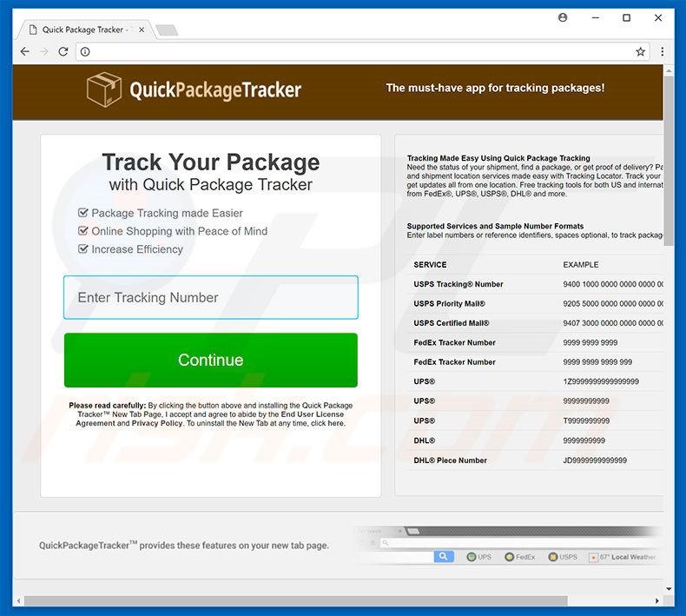The height and width of the screenshot is (616, 686).
Task: Click the scroll down arrow of vertical scrollbar
Action: point(669,589)
